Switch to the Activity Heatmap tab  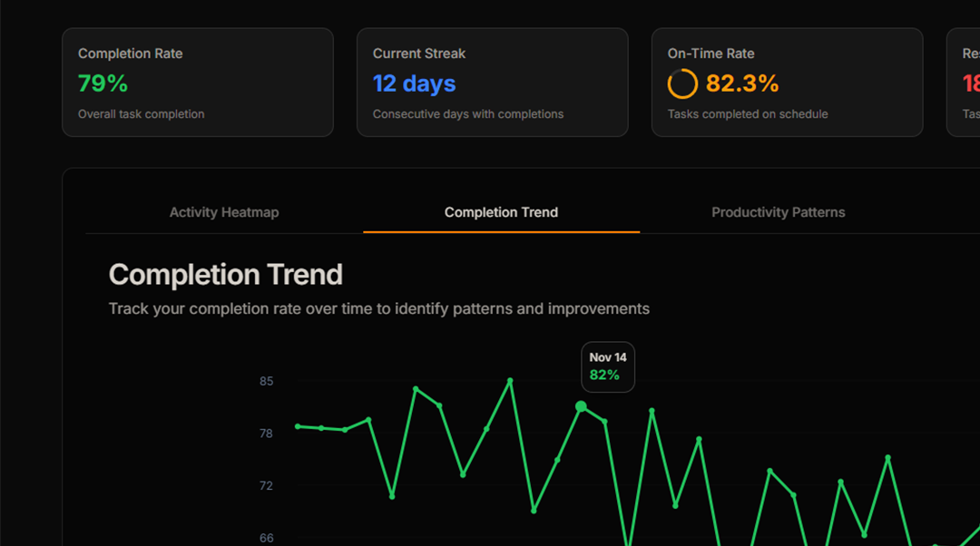click(x=224, y=212)
